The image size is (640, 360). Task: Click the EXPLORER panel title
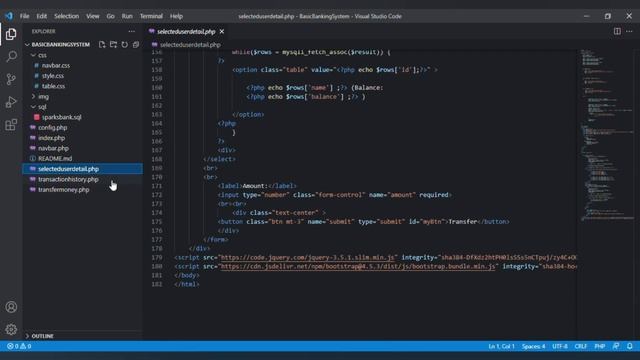click(43, 31)
